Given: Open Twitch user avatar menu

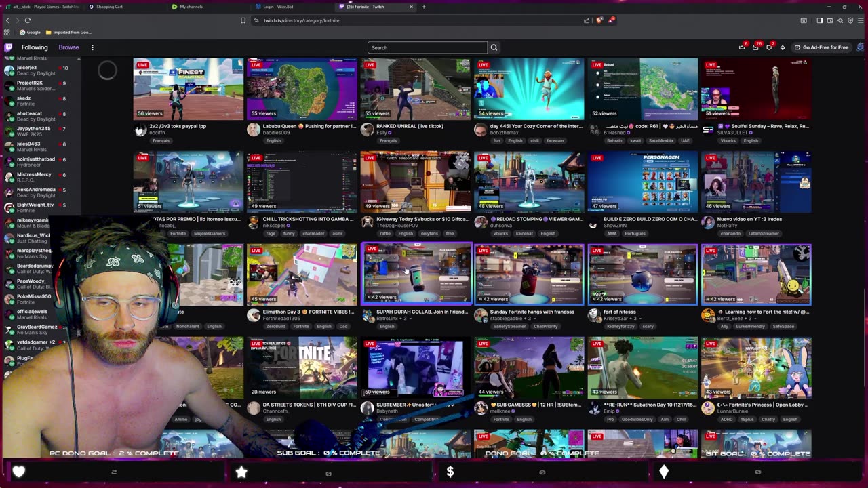Looking at the screenshot, I should 861,47.
